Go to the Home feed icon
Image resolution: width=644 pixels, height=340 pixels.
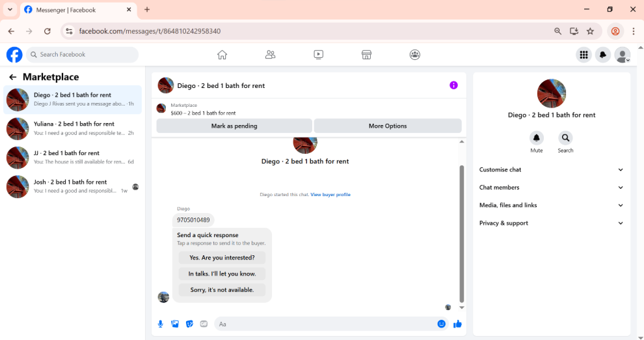tap(222, 55)
